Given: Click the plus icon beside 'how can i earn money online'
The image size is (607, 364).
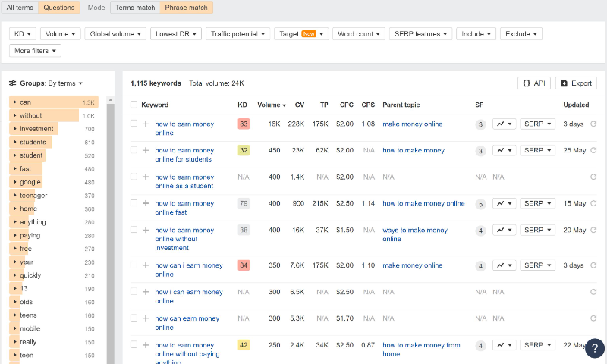Looking at the screenshot, I should (146, 265).
